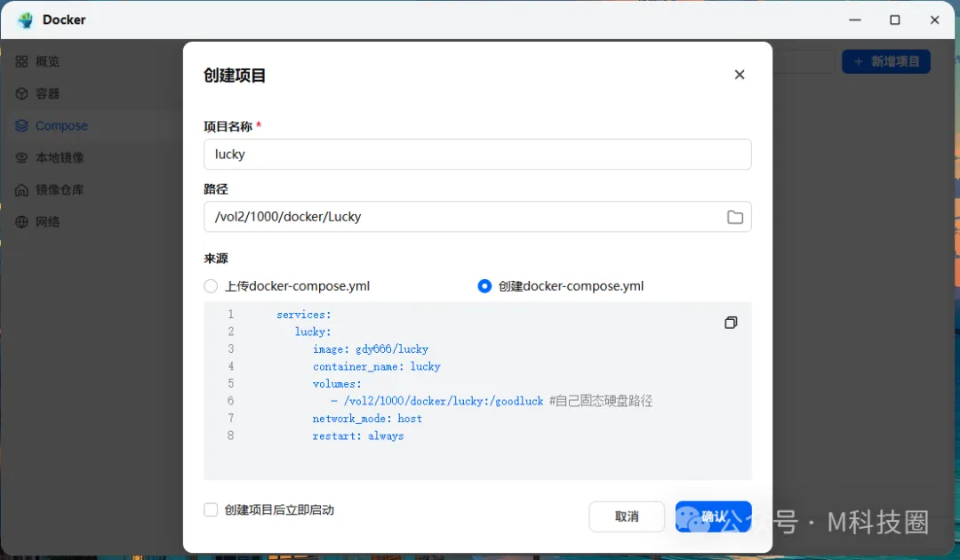The width and height of the screenshot is (960, 560).
Task: Browse path with the folder icon
Action: click(x=734, y=216)
